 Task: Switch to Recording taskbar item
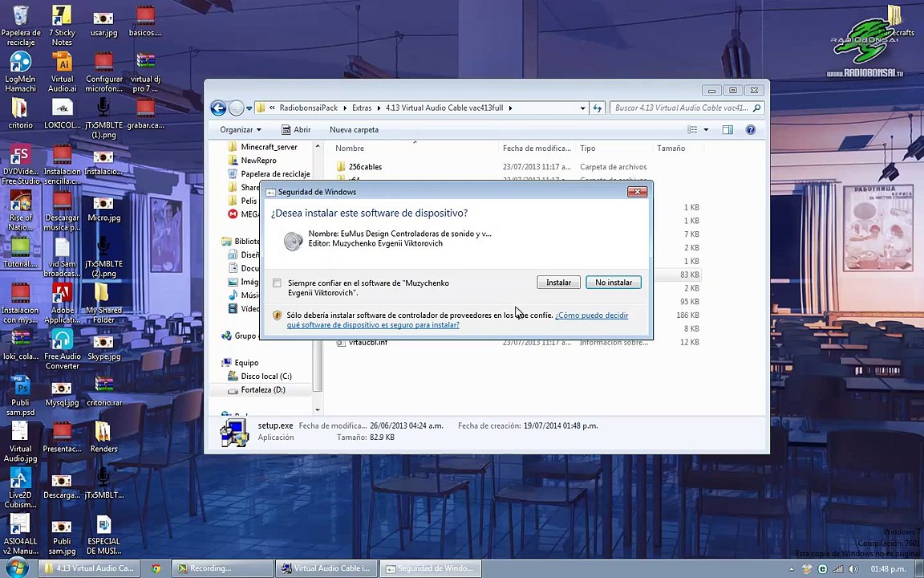tap(223, 568)
